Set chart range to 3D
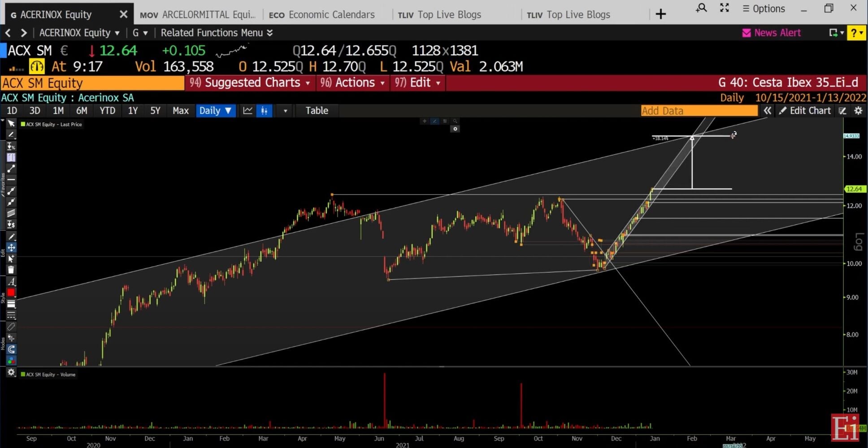The image size is (868, 448). pyautogui.click(x=35, y=111)
